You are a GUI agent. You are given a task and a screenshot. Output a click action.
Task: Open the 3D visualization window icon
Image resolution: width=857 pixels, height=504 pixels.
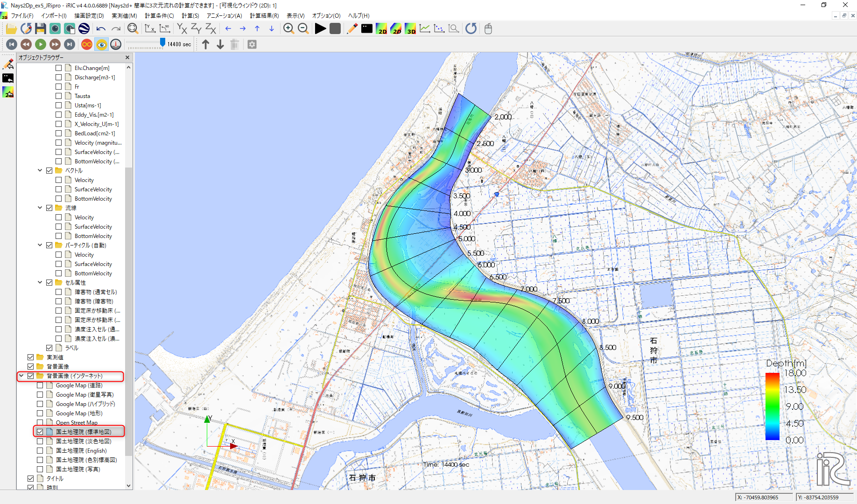pyautogui.click(x=410, y=29)
